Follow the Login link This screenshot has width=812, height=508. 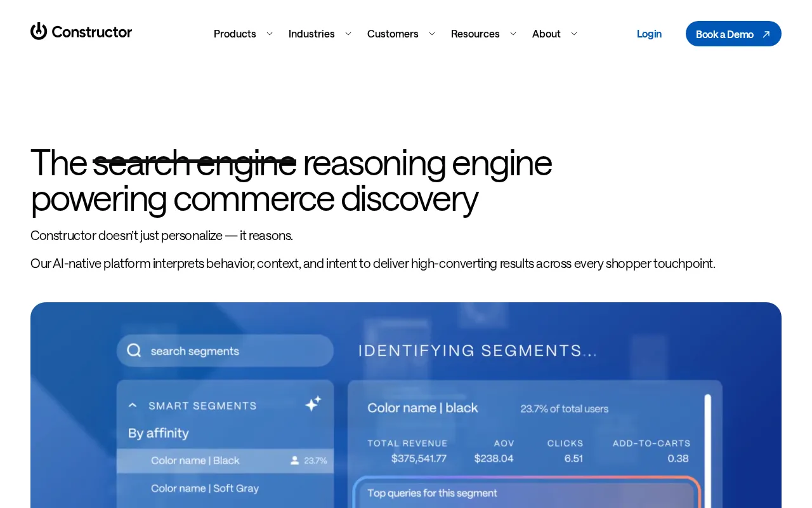click(x=649, y=34)
